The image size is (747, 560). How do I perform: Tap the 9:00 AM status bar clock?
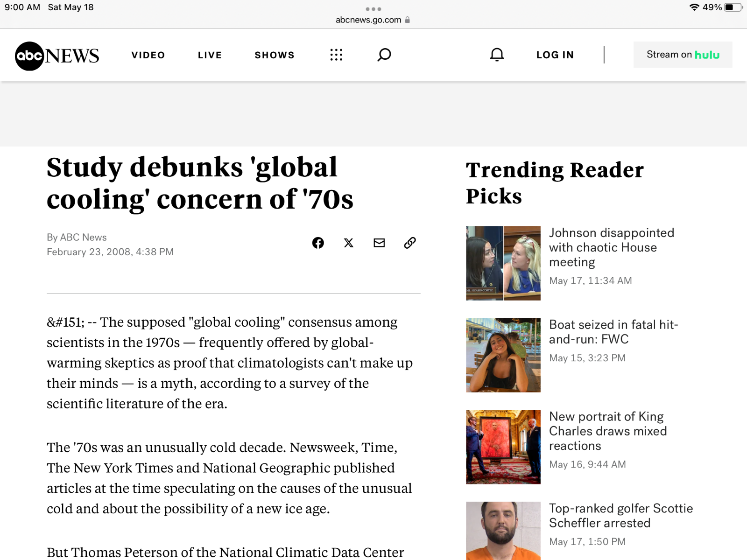point(22,7)
